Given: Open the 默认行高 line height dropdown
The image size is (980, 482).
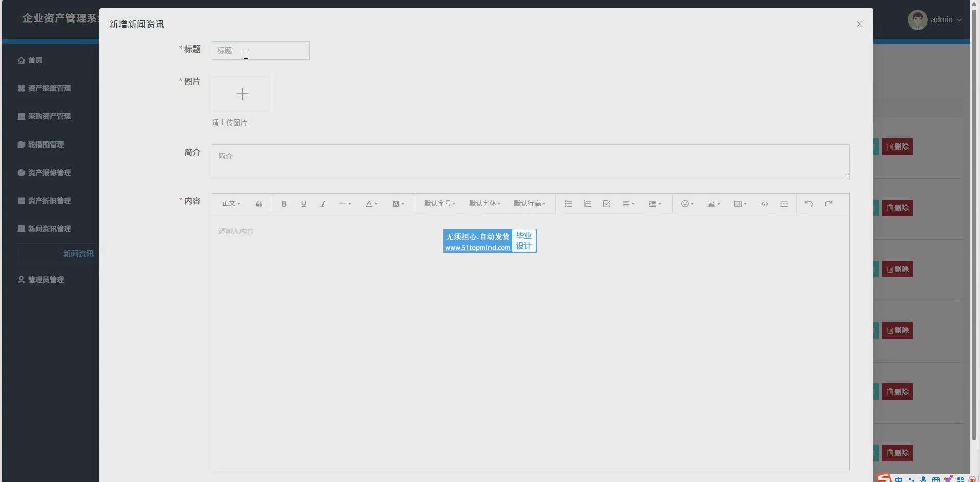Looking at the screenshot, I should click(529, 204).
